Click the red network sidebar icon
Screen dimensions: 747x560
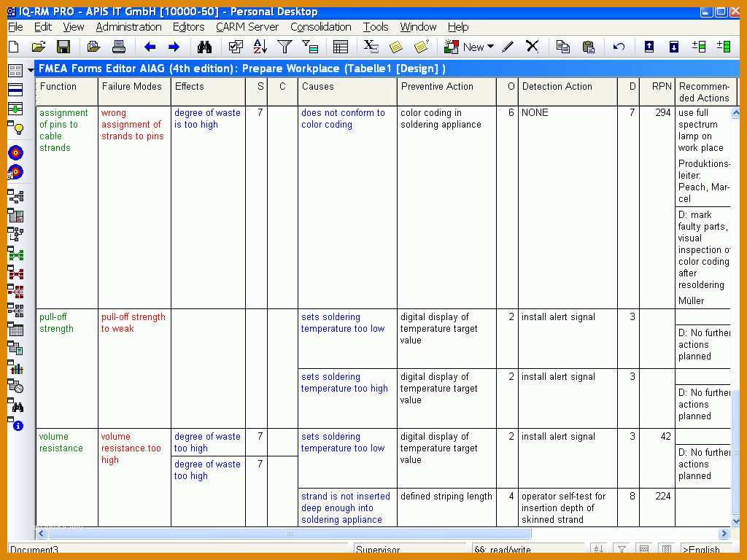[x=16, y=273]
